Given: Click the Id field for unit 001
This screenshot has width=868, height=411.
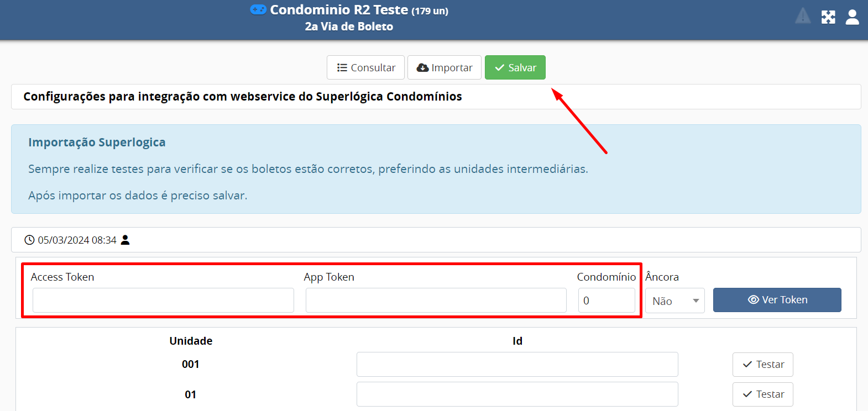Looking at the screenshot, I should (517, 365).
